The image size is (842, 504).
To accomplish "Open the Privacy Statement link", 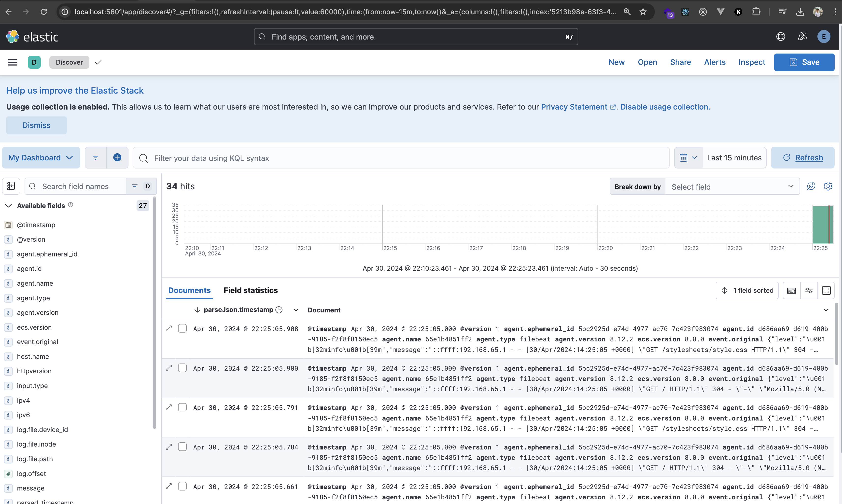I will point(574,107).
